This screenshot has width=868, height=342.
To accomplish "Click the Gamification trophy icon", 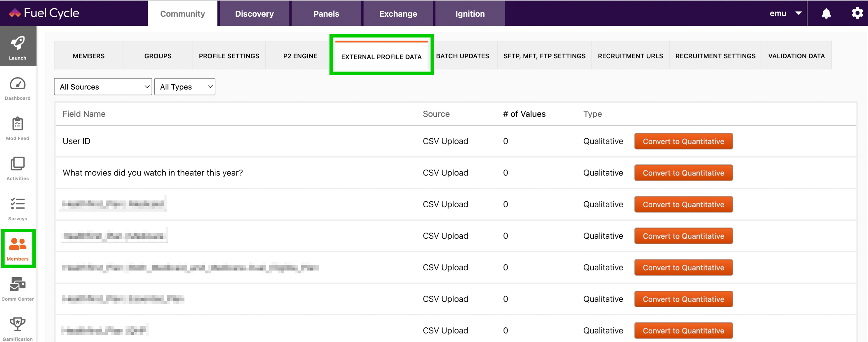I will click(x=18, y=325).
